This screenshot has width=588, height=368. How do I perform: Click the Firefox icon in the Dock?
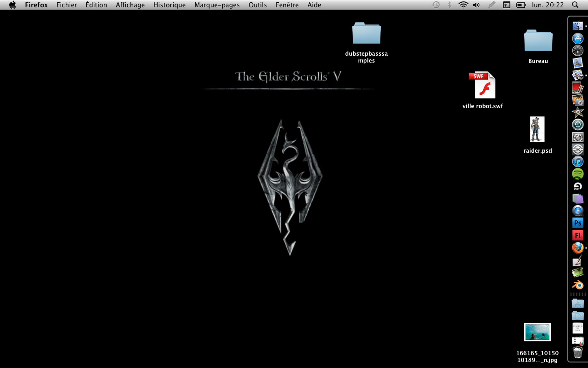[577, 248]
